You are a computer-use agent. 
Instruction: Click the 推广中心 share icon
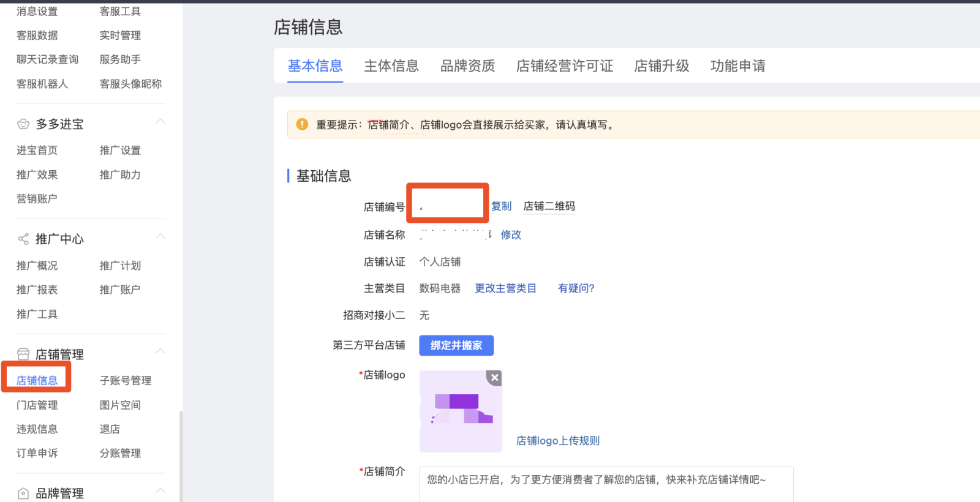[23, 239]
